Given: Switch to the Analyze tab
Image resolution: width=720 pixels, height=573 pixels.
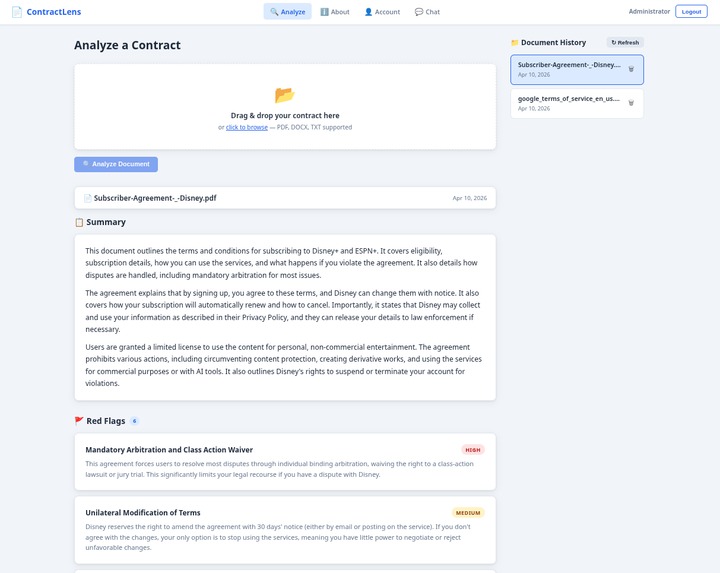Looking at the screenshot, I should point(287,11).
